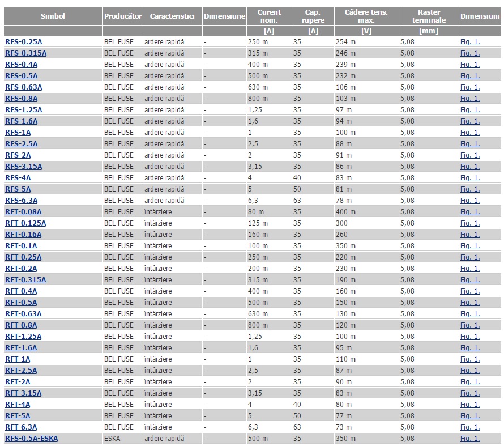Open the RFT-3.15A link
This screenshot has height=446, width=504.
point(23,393)
